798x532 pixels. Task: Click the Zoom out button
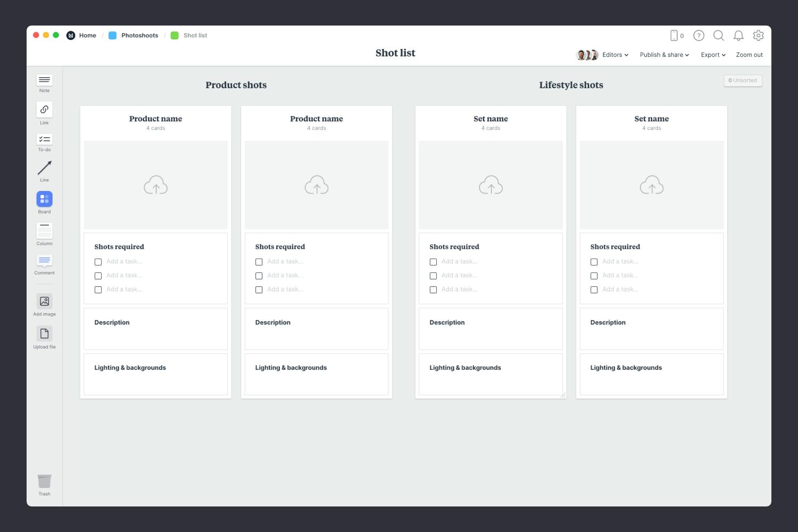[749, 55]
